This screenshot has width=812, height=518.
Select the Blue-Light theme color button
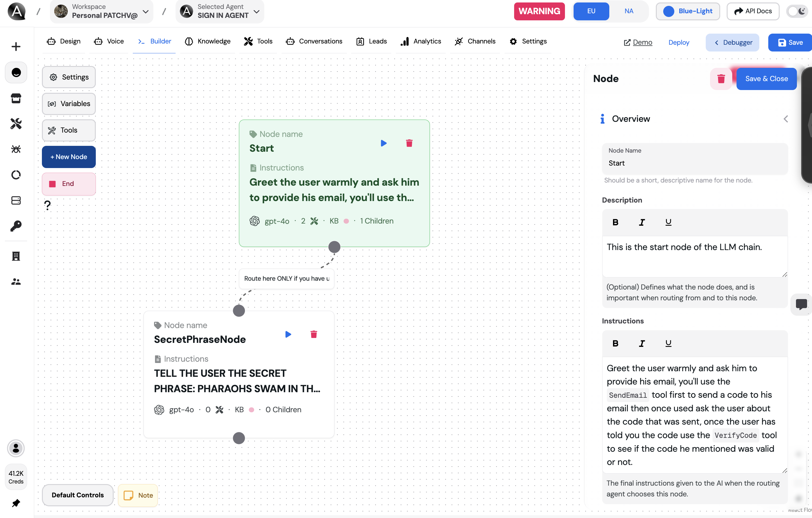(688, 11)
